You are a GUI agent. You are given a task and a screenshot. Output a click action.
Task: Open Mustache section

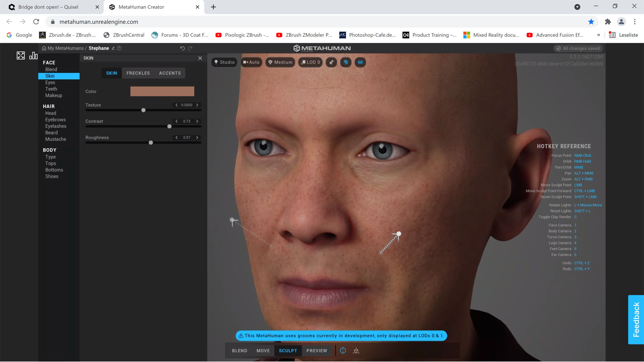56,139
